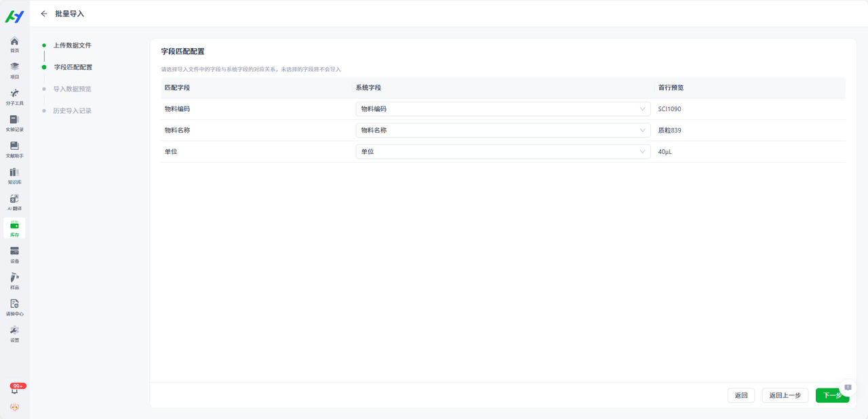Expand the 物料名称 system field dropdown

click(502, 130)
